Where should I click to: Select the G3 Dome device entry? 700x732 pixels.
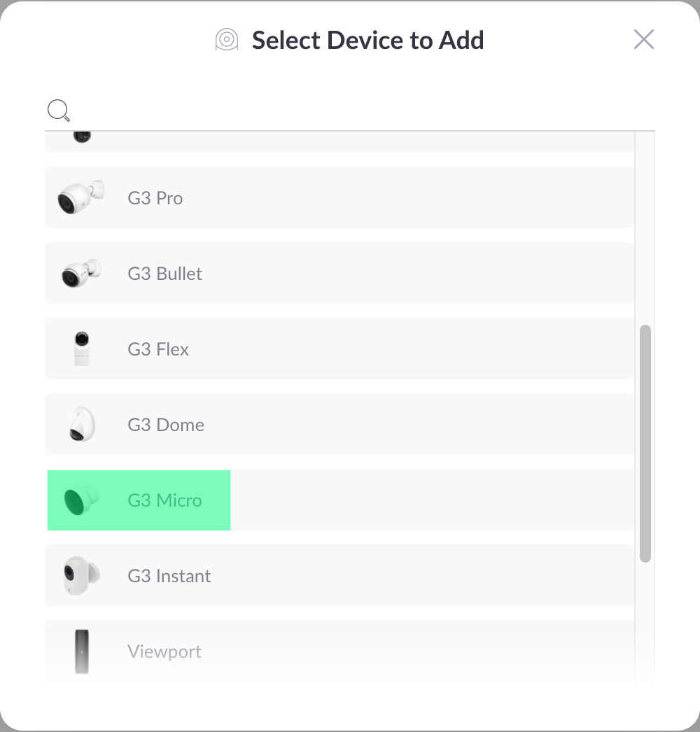pyautogui.click(x=339, y=424)
